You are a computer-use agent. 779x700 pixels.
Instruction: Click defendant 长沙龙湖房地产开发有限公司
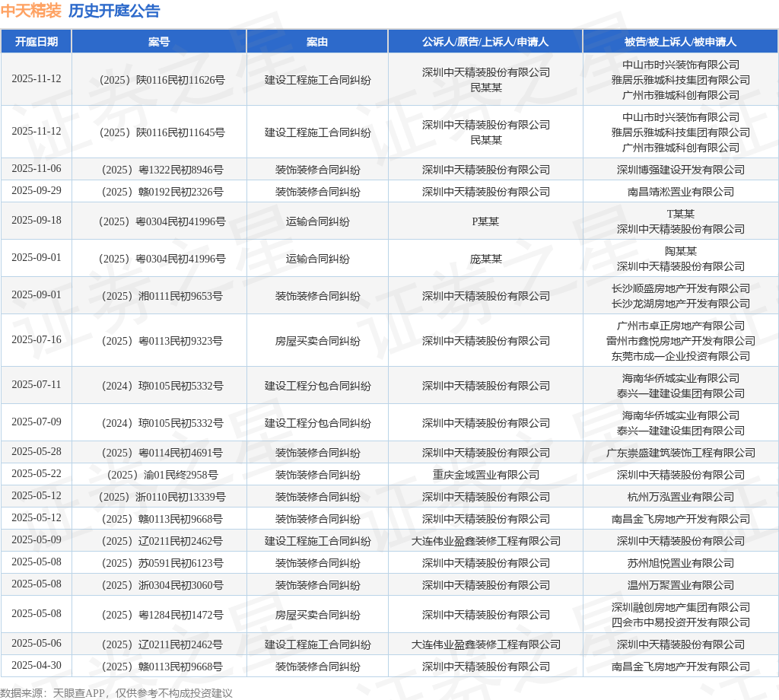[681, 304]
